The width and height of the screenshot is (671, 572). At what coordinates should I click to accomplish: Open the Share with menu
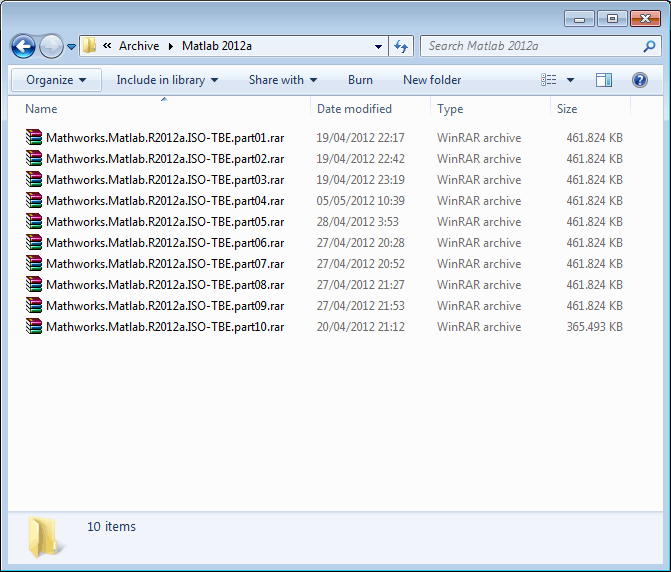point(283,80)
